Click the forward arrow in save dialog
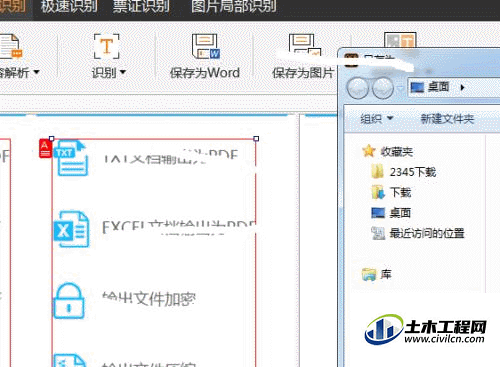Image resolution: width=500 pixels, height=367 pixels. pyautogui.click(x=383, y=88)
